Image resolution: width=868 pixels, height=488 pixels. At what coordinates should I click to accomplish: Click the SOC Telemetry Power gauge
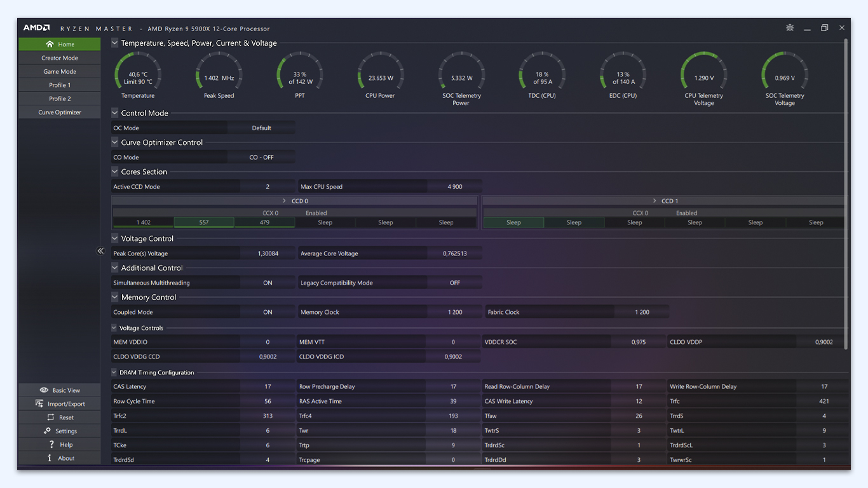461,78
